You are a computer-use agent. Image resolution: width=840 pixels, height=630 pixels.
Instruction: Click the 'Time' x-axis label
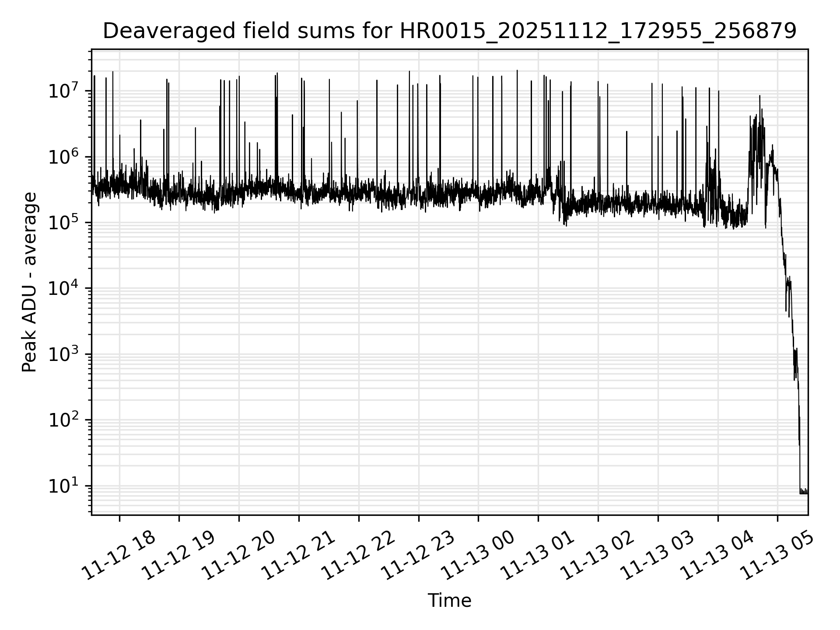pyautogui.click(x=449, y=601)
